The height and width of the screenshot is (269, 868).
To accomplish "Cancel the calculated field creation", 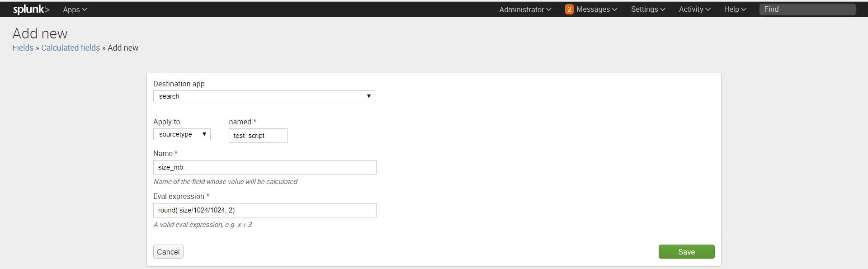I will (x=168, y=252).
